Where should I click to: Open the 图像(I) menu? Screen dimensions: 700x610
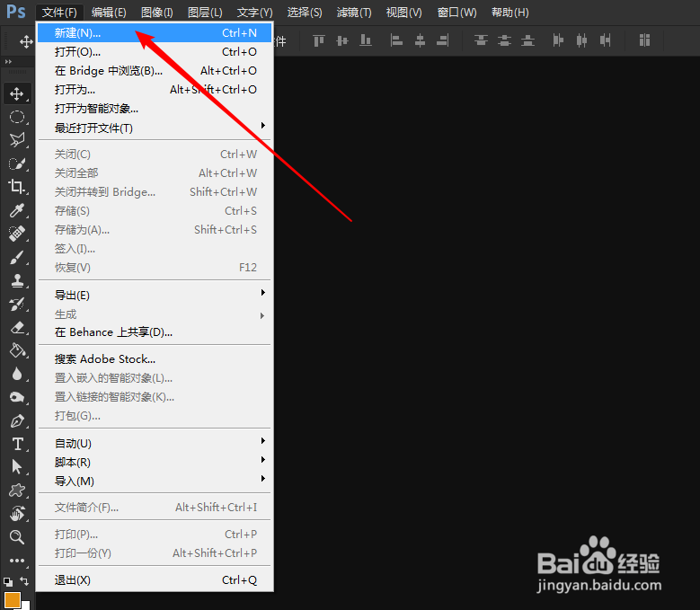click(156, 12)
